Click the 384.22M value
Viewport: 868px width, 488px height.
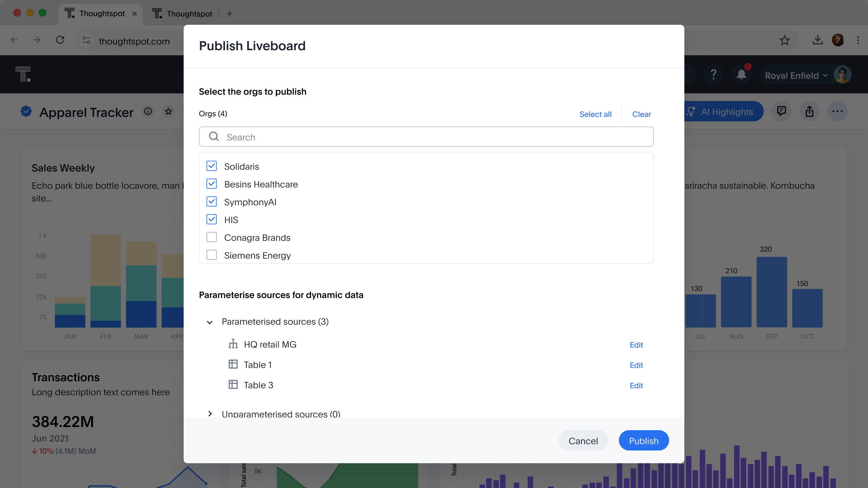click(63, 422)
